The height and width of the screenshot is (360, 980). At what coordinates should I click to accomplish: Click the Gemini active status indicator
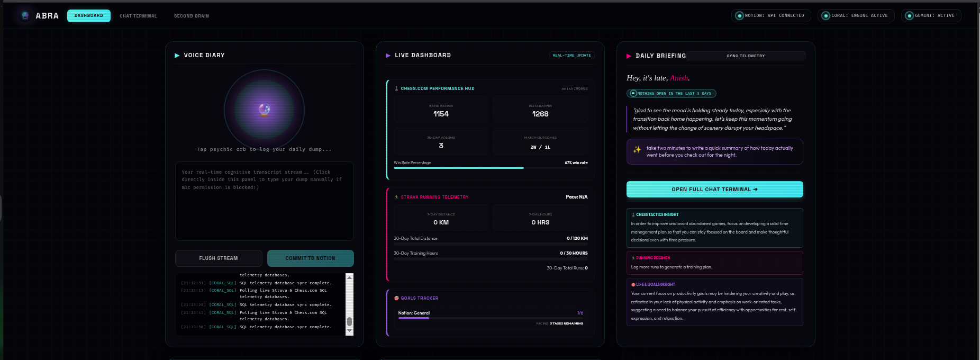931,16
